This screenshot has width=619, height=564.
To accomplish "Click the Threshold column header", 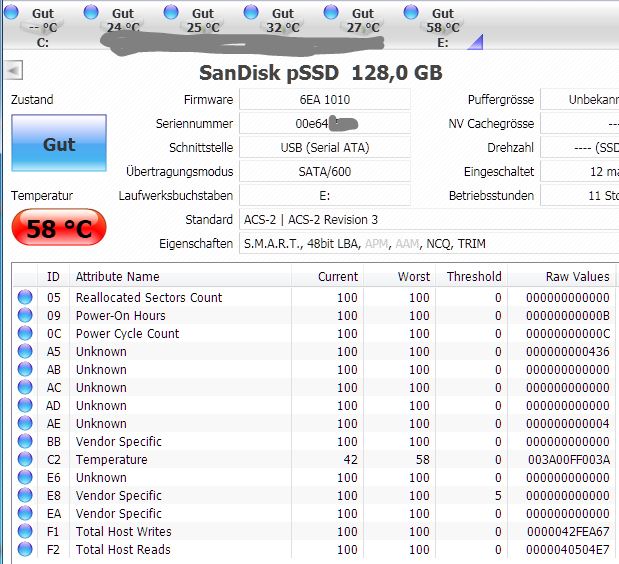I will tap(471, 276).
